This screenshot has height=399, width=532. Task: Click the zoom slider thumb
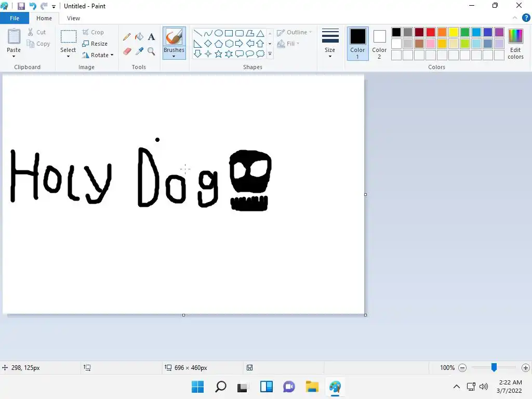point(494,367)
